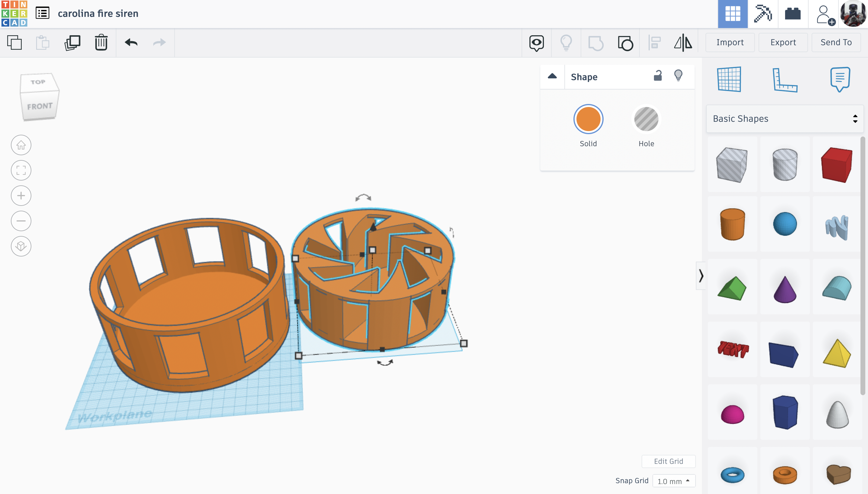The height and width of the screenshot is (494, 868).
Task: Open the user profile avatar
Action: point(853,14)
